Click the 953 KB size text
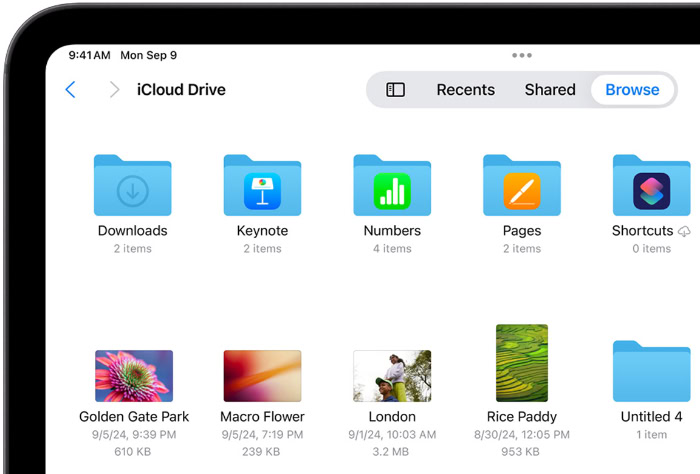700x474 pixels. pos(520,452)
